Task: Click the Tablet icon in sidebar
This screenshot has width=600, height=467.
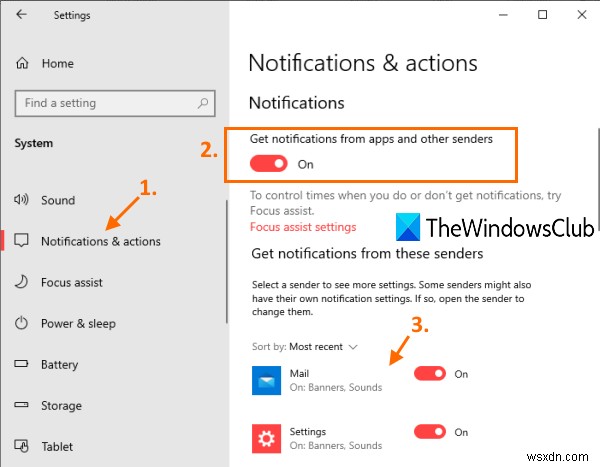Action: click(x=21, y=446)
